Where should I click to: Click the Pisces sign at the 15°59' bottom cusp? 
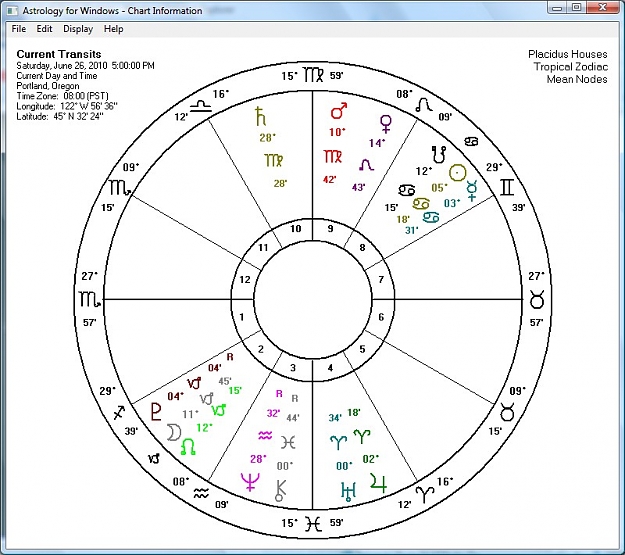[x=313, y=523]
